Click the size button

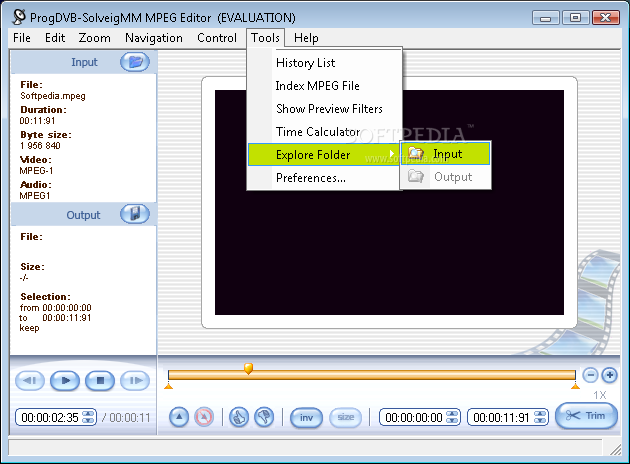[346, 418]
